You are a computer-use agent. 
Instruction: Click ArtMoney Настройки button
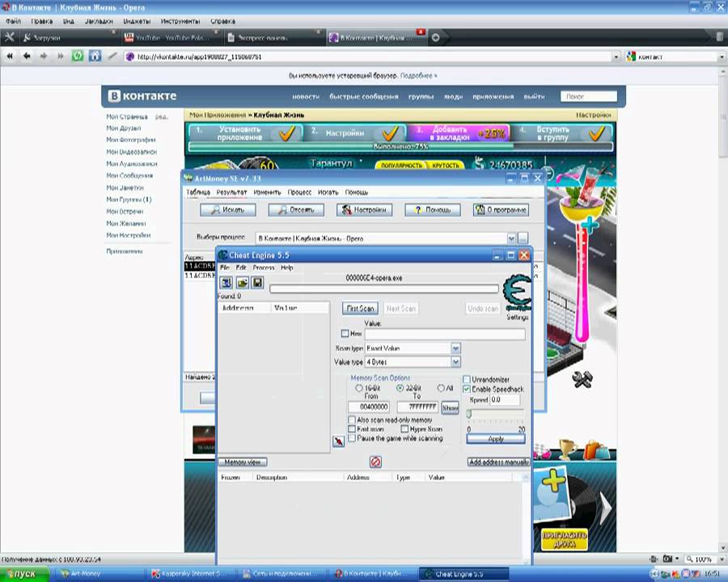pos(365,210)
